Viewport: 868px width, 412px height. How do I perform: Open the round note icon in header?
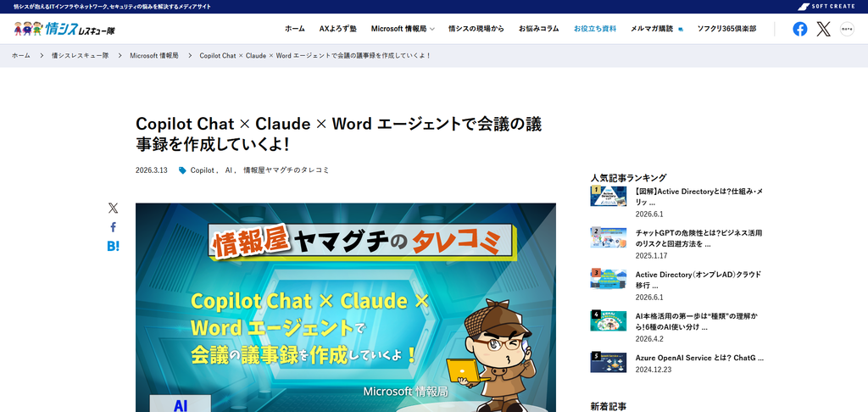pyautogui.click(x=847, y=29)
